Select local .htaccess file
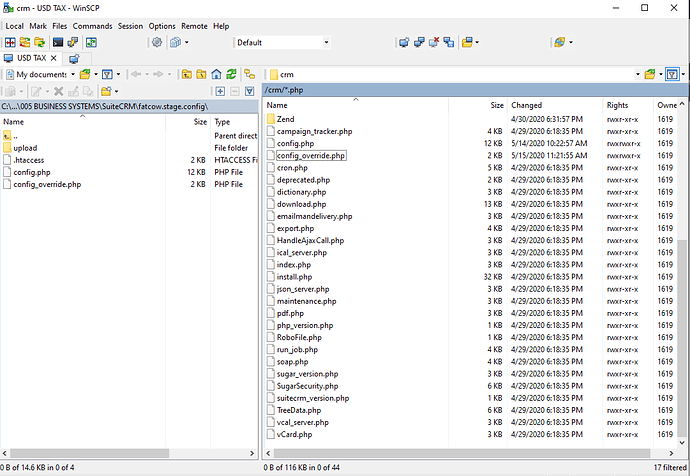Screen dimensions: 690x476 click(29, 160)
